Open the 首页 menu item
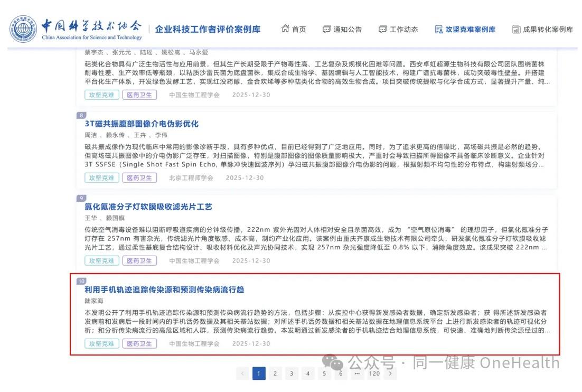Image resolution: width=582 pixels, height=392 pixels. point(299,30)
